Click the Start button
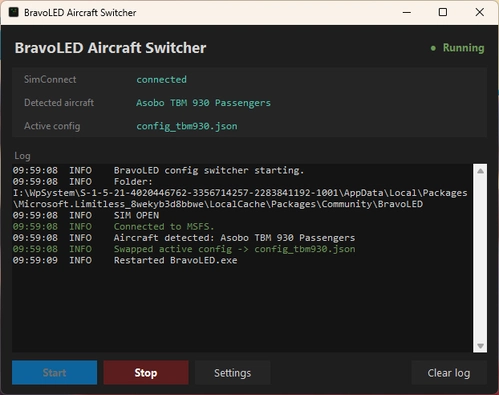The image size is (499, 395). click(54, 372)
